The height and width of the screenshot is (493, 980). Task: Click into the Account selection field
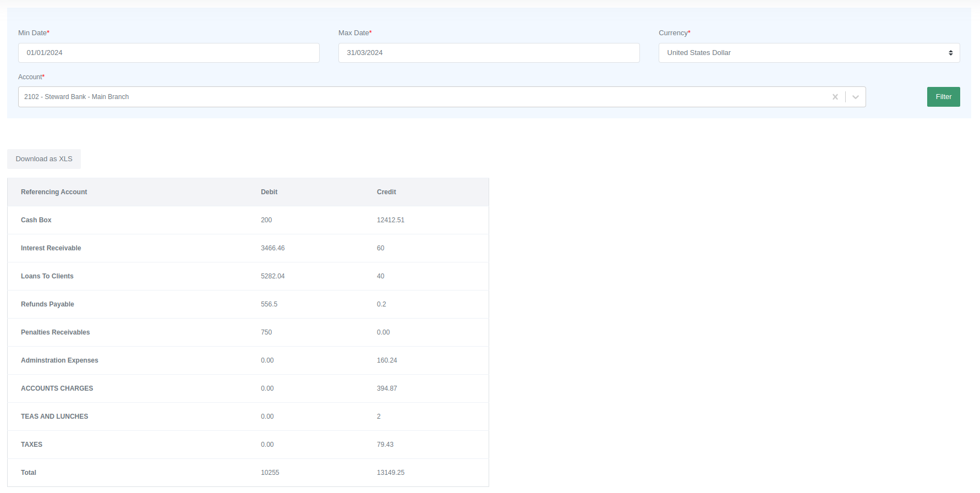pos(418,97)
